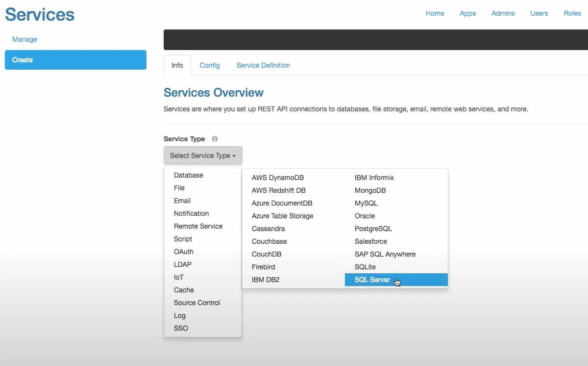Choose MongoDB from the database submenu

pyautogui.click(x=369, y=190)
